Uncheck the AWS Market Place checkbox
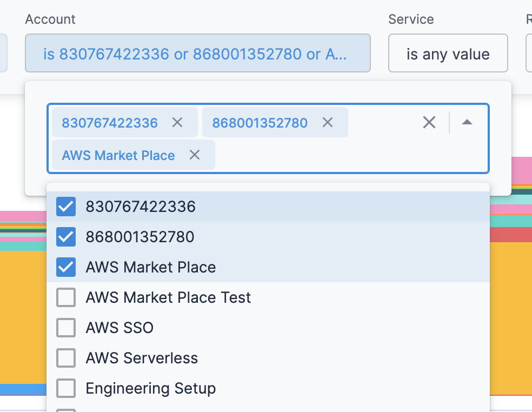Screen dimensions: 532x412 coord(66,267)
